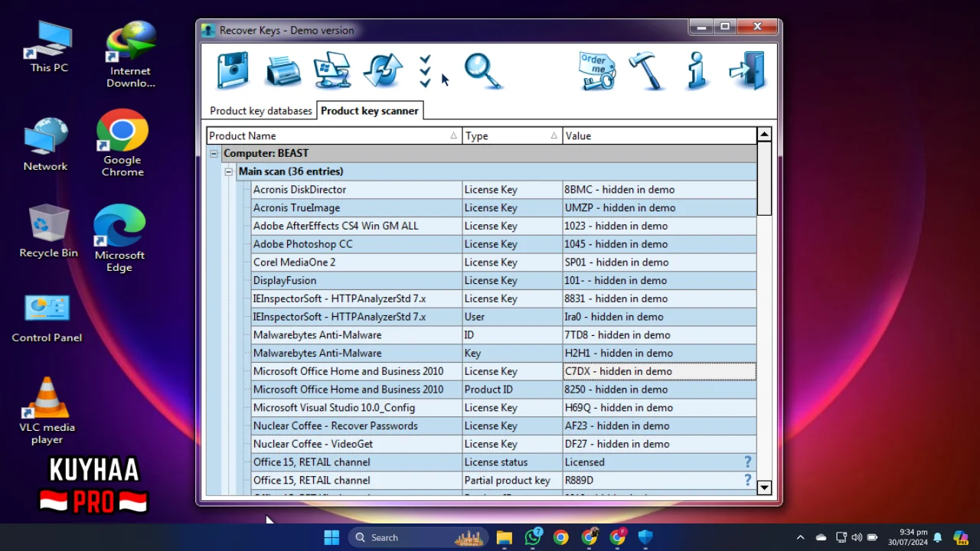Screen dimensions: 980x551
Task: Select the Product key scanner tab
Action: [x=370, y=111]
